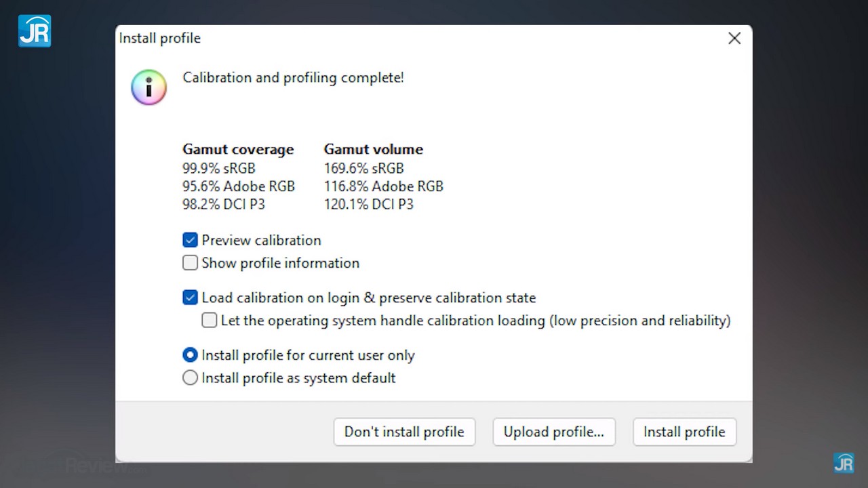Click the Install profile window title
868x488 pixels.
(x=160, y=39)
